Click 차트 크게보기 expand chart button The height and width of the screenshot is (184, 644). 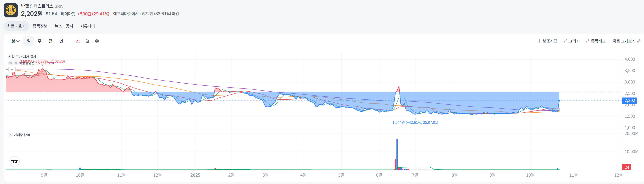(x=627, y=41)
